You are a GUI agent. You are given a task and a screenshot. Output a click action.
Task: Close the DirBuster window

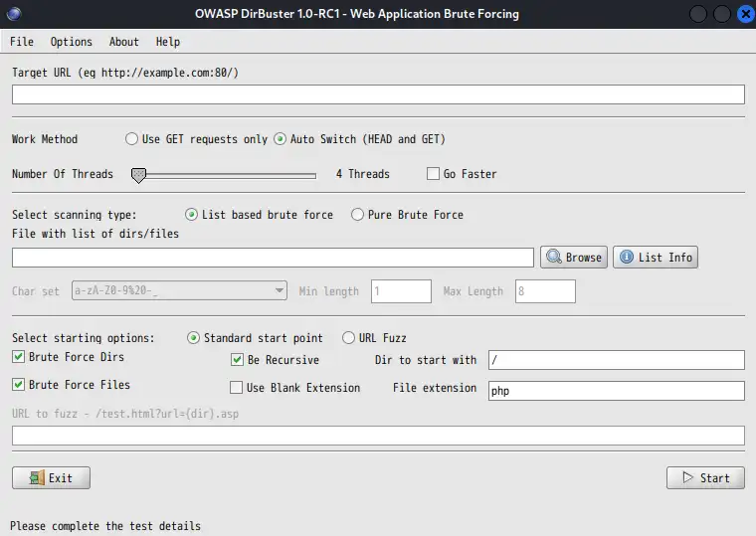pyautogui.click(x=745, y=14)
